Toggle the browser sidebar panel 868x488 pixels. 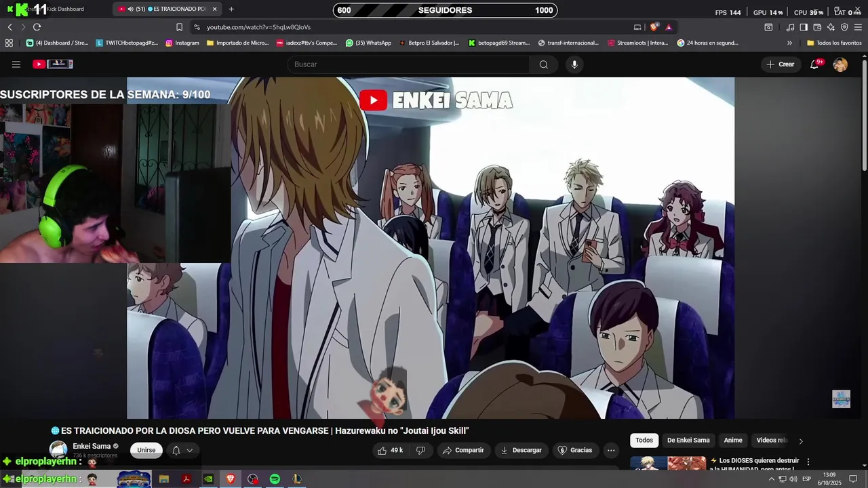pyautogui.click(x=804, y=27)
